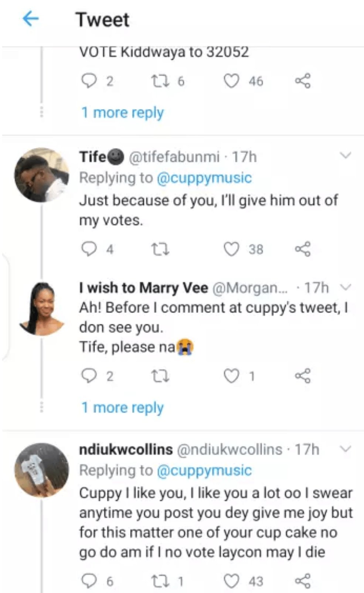This screenshot has height=593, width=364.
Task: Open Tife's profile picture
Action: pyautogui.click(x=41, y=175)
